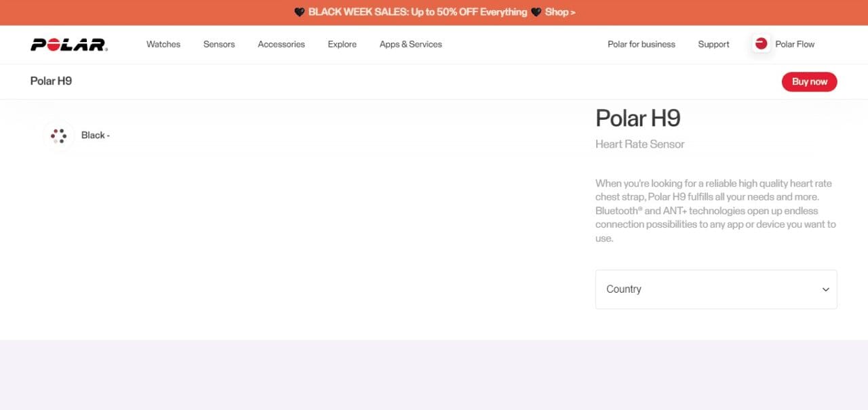The width and height of the screenshot is (868, 410).
Task: Click the Polar Flow link text
Action: pos(795,44)
